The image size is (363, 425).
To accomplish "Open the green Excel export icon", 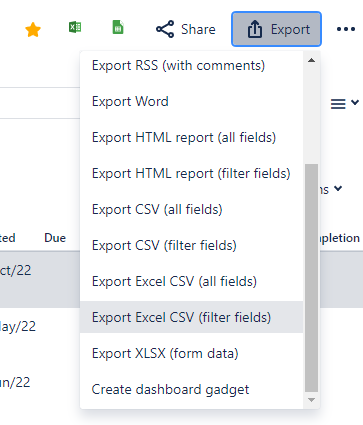I will coord(75,27).
